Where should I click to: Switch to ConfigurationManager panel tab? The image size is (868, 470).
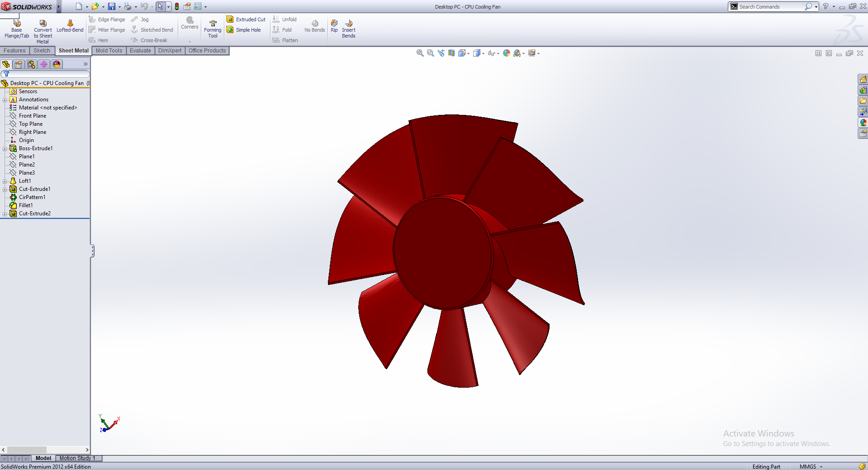point(31,64)
